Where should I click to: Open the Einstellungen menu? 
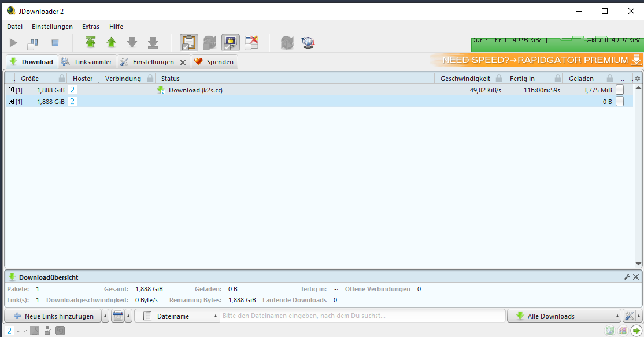click(x=52, y=27)
